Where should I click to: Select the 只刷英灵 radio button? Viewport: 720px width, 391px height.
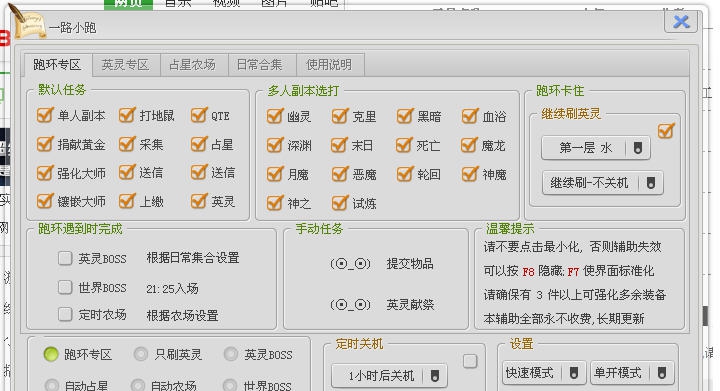click(x=141, y=354)
